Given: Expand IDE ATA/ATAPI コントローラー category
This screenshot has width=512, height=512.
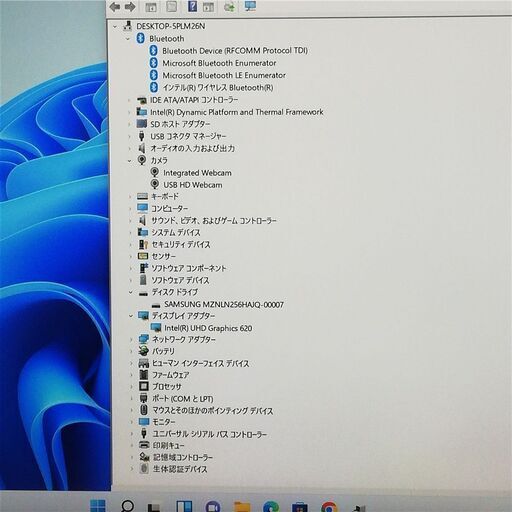Looking at the screenshot, I should [130, 100].
